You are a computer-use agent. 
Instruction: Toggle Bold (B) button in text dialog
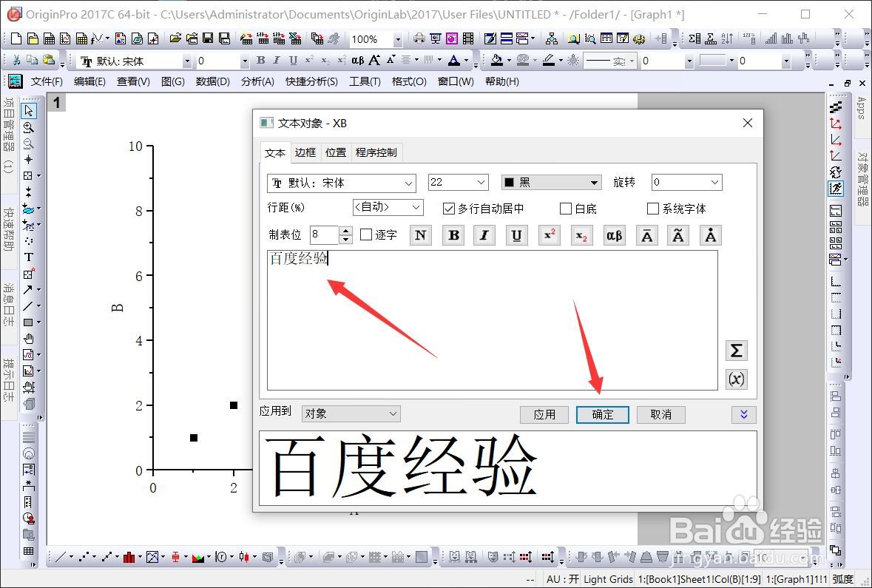pyautogui.click(x=453, y=235)
